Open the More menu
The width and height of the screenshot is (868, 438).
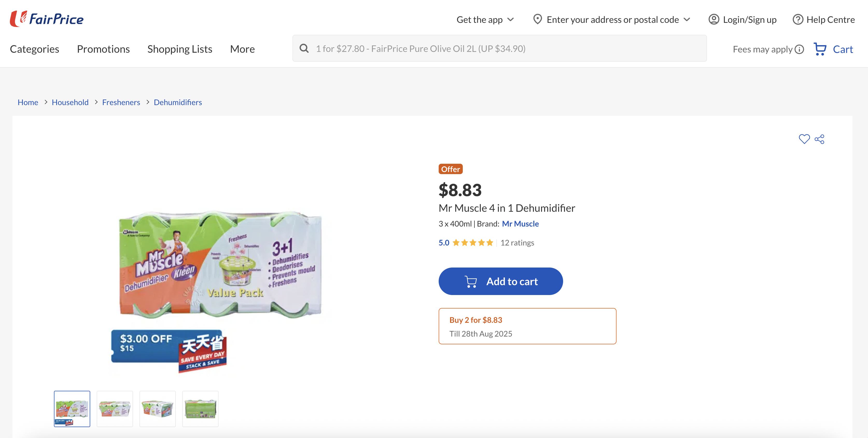(x=242, y=49)
